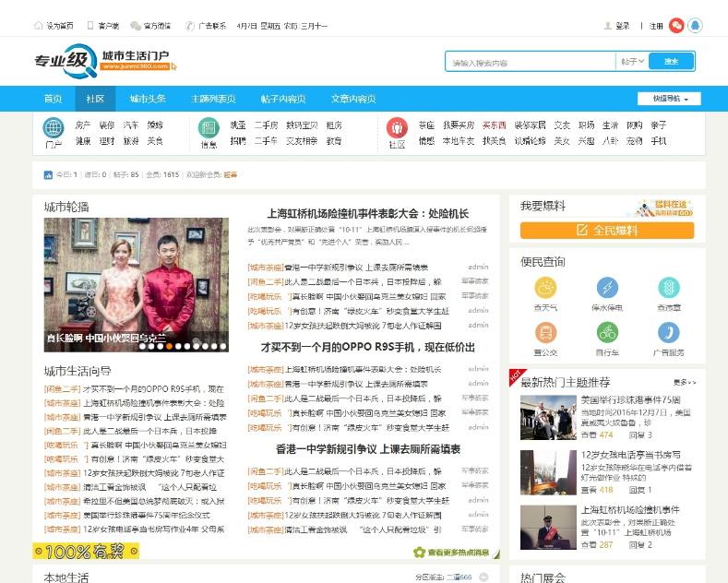Open headline 才买不到一个月的OPPO R9S手机

coord(367,347)
